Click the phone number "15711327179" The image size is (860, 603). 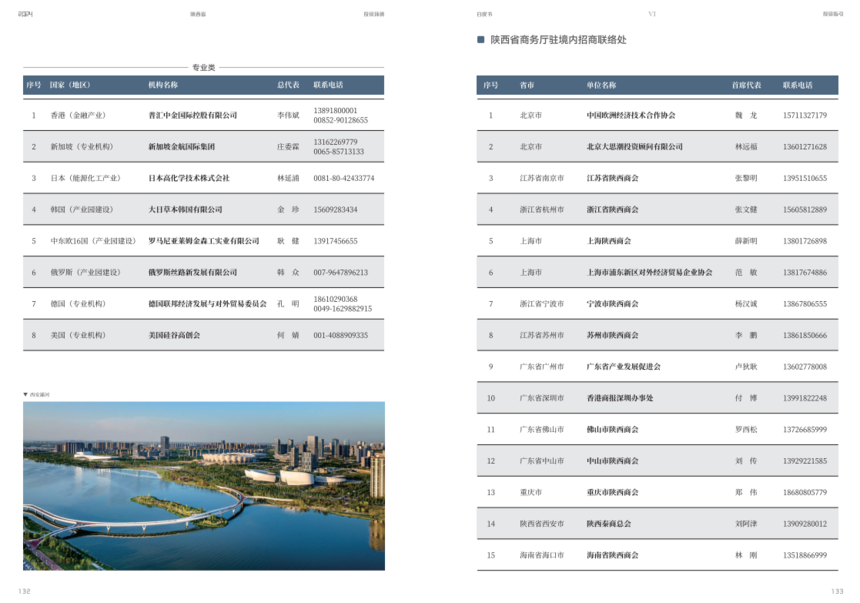click(805, 115)
